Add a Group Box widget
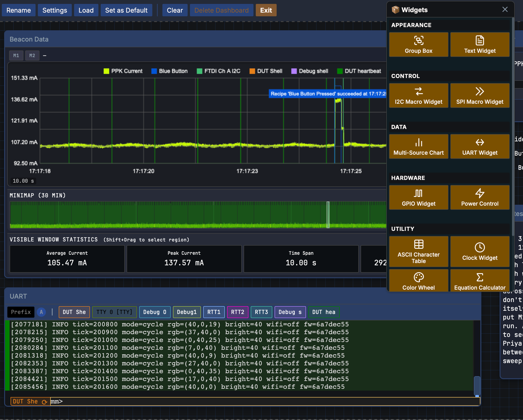 (x=418, y=45)
